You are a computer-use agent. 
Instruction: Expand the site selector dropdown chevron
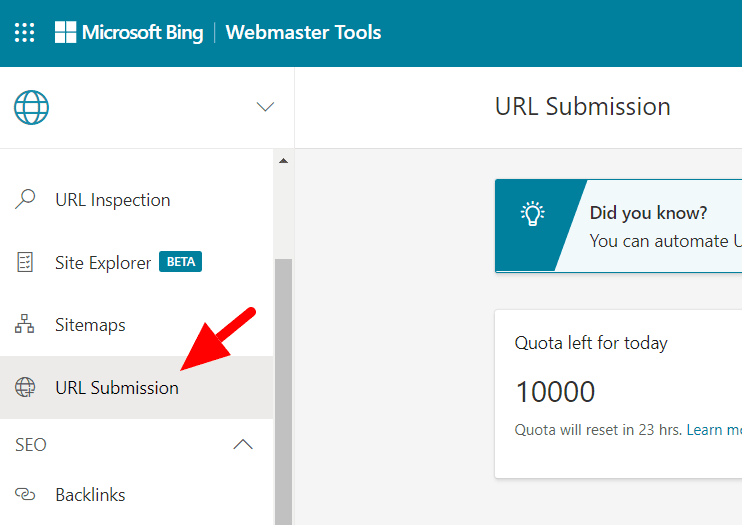[265, 107]
